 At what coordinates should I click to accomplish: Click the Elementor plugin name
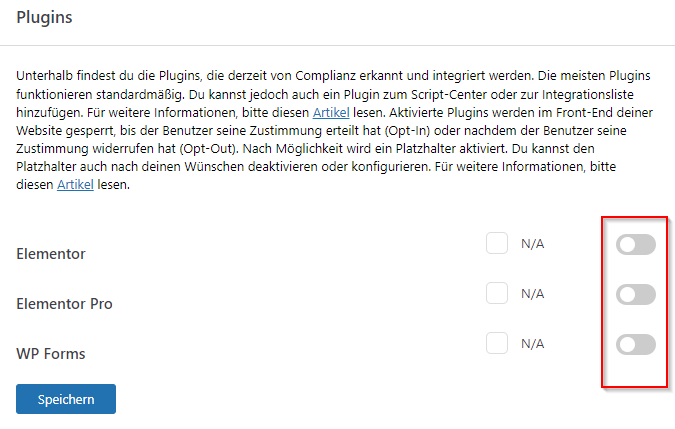(x=51, y=254)
